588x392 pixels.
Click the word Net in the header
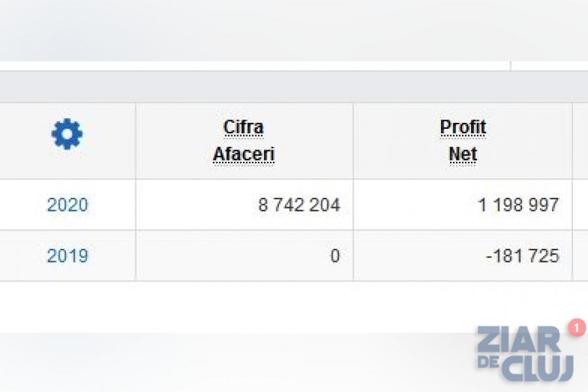coord(463,155)
